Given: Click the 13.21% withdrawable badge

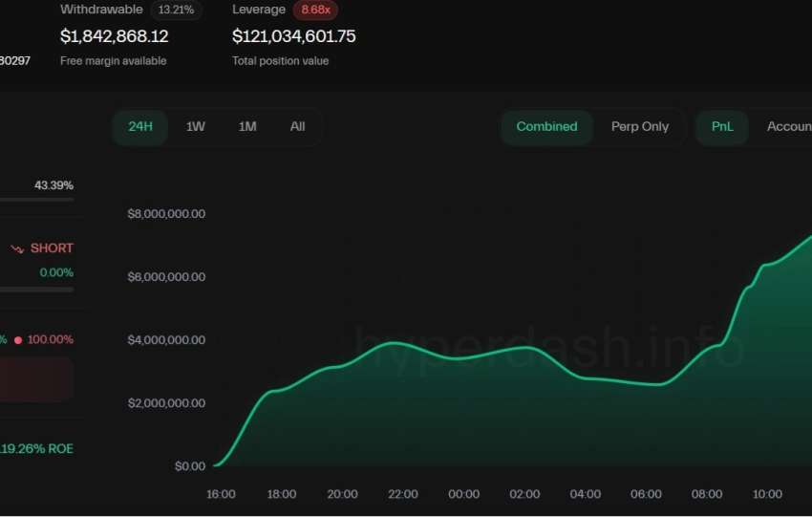Looking at the screenshot, I should coord(176,10).
